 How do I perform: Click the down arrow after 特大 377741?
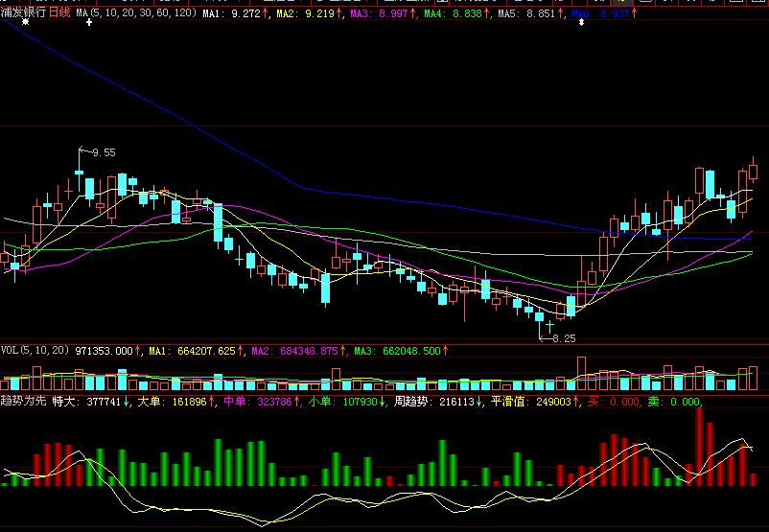point(127,403)
